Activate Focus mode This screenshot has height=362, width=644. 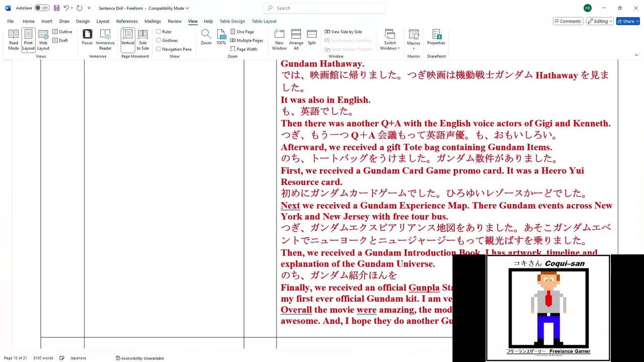click(88, 38)
